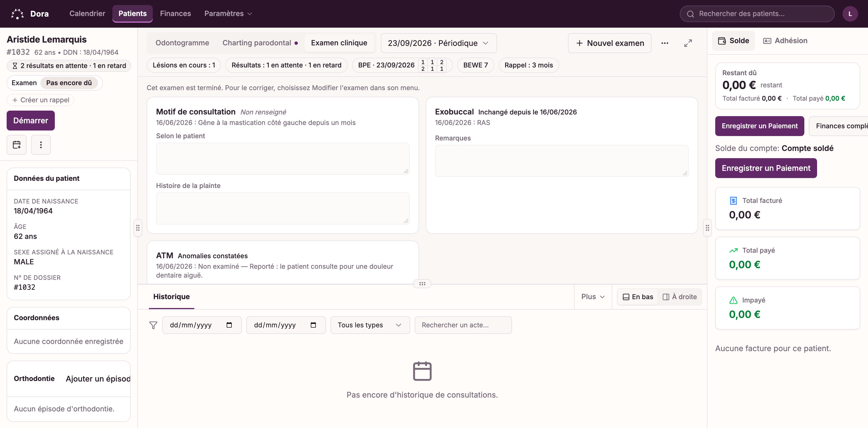Click the hourglass pending results badge
Image resolution: width=868 pixels, height=428 pixels.
[x=69, y=66]
